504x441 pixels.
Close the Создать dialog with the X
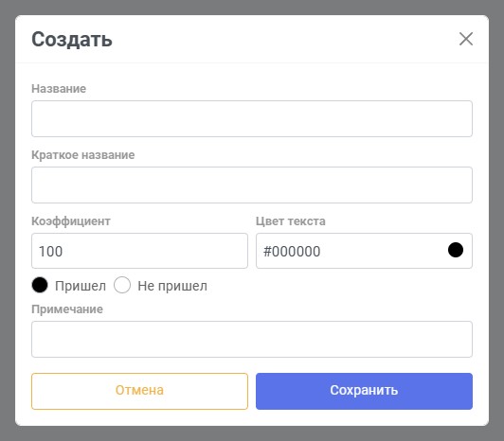pos(466,39)
